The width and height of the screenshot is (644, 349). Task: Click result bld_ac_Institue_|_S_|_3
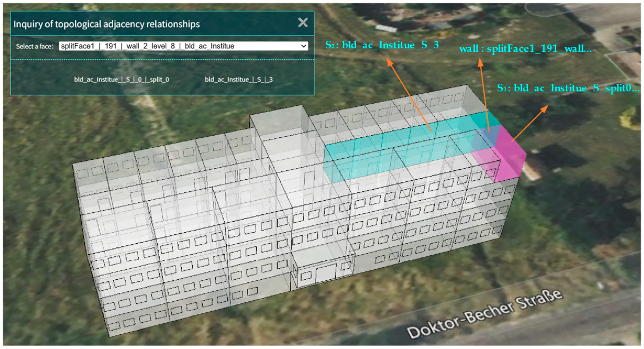point(238,79)
